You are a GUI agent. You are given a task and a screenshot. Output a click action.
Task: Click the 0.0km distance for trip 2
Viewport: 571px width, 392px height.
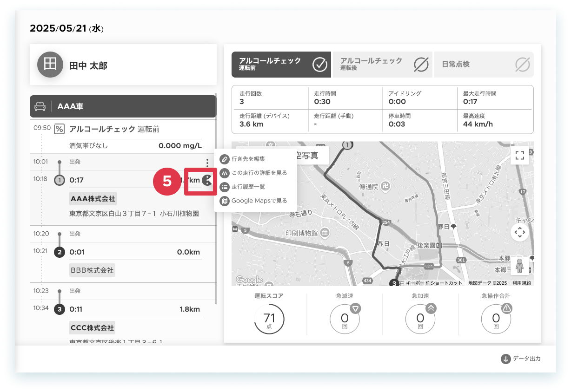188,252
